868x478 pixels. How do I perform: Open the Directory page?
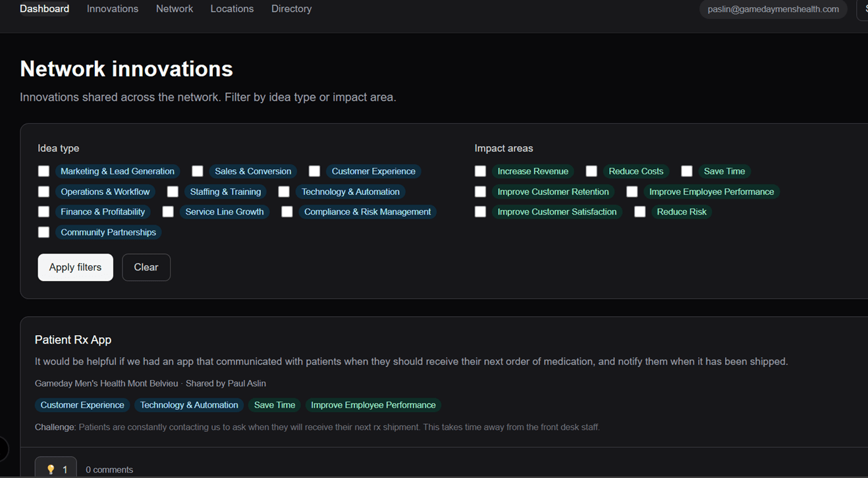click(x=291, y=9)
